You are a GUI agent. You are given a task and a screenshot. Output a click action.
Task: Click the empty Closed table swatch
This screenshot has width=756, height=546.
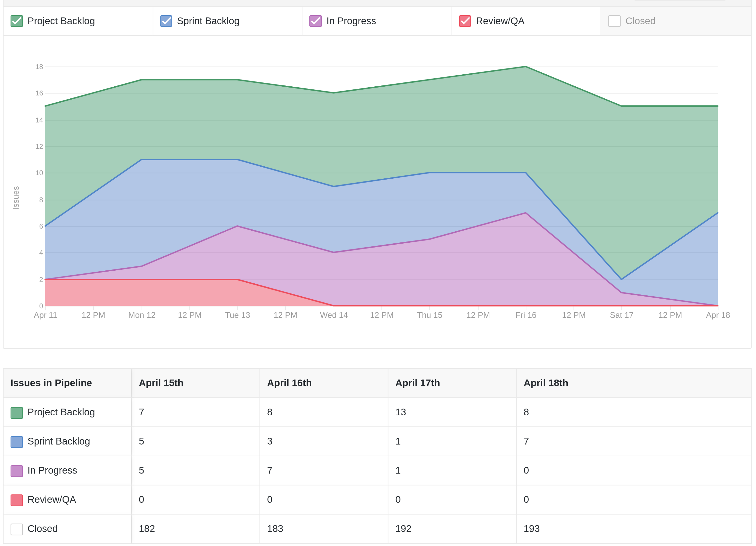[x=17, y=529]
